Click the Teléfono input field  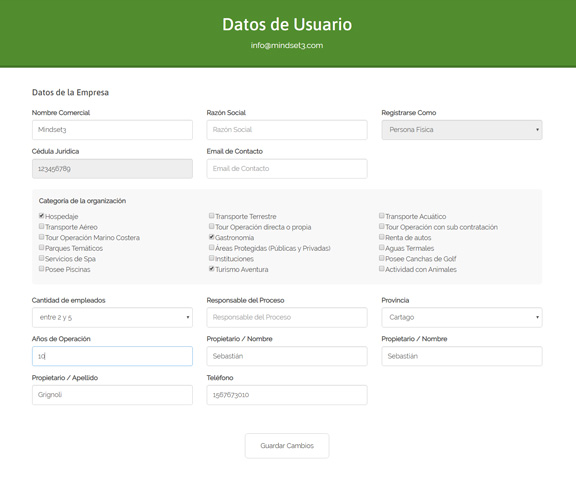click(287, 395)
